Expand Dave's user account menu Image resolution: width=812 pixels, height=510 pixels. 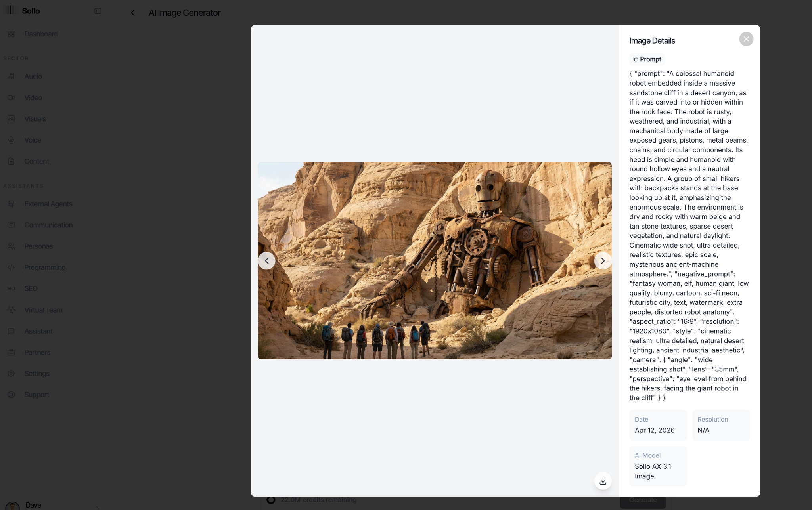pos(52,505)
